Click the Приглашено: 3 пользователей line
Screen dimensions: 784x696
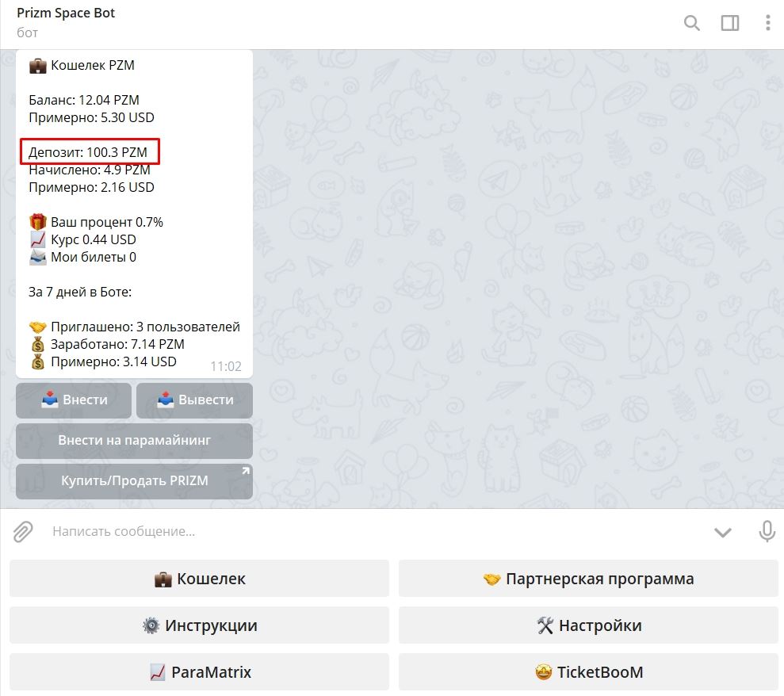tap(135, 327)
